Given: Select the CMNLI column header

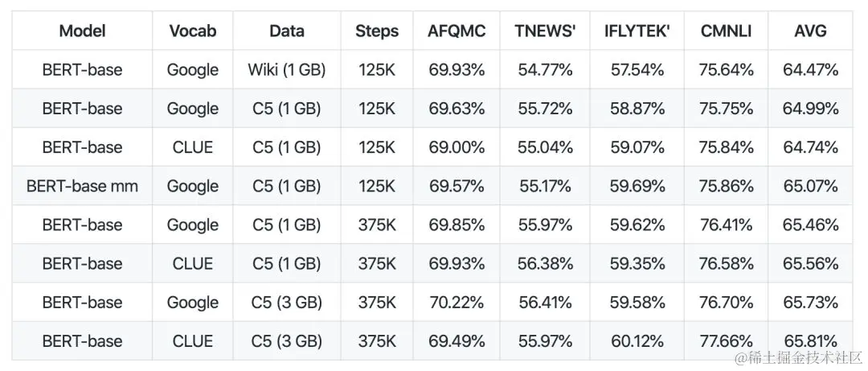Looking at the screenshot, I should pyautogui.click(x=727, y=31).
